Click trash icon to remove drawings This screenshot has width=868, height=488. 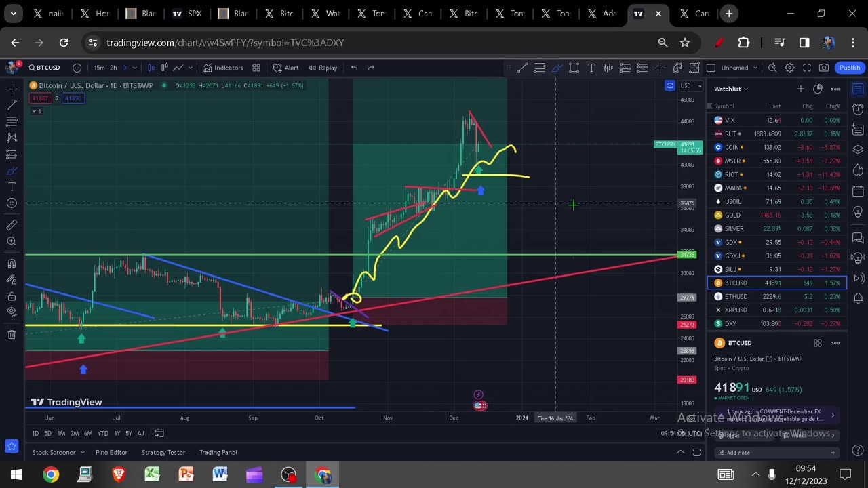12,335
